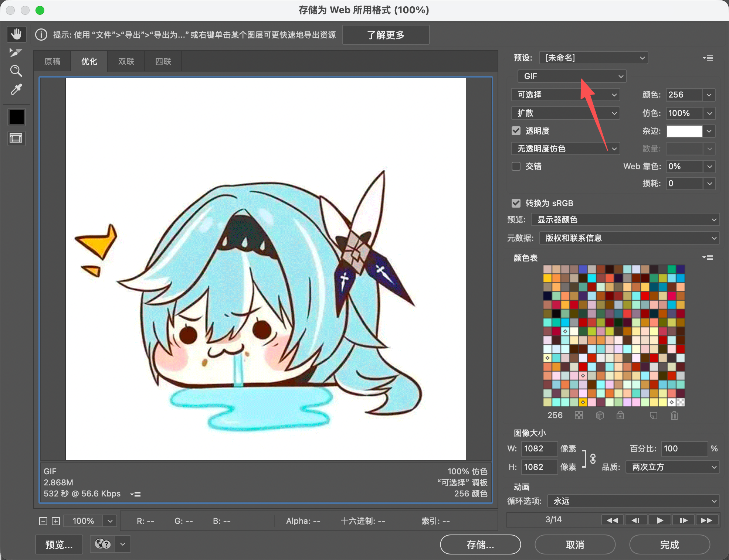Click the constrain proportions link icon
This screenshot has width=729, height=560.
pyautogui.click(x=593, y=458)
